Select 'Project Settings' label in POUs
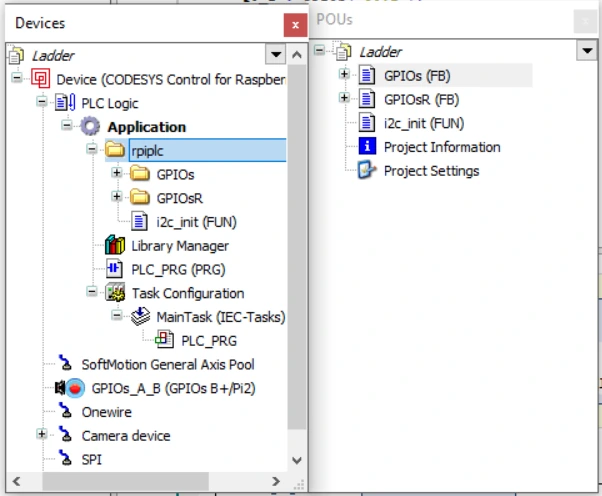Screen dimensions: 602x496 pos(432,171)
